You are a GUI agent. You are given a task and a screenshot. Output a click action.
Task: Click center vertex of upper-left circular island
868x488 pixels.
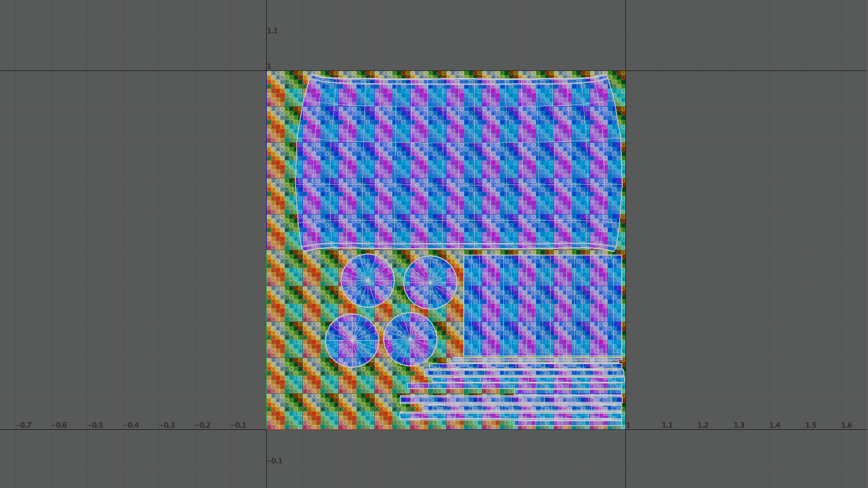coord(368,280)
